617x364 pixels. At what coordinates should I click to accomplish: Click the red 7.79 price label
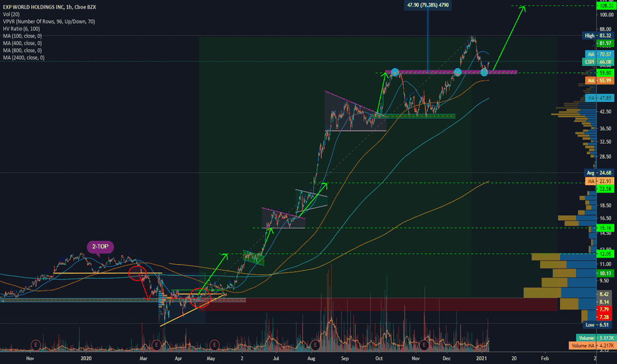tap(604, 309)
